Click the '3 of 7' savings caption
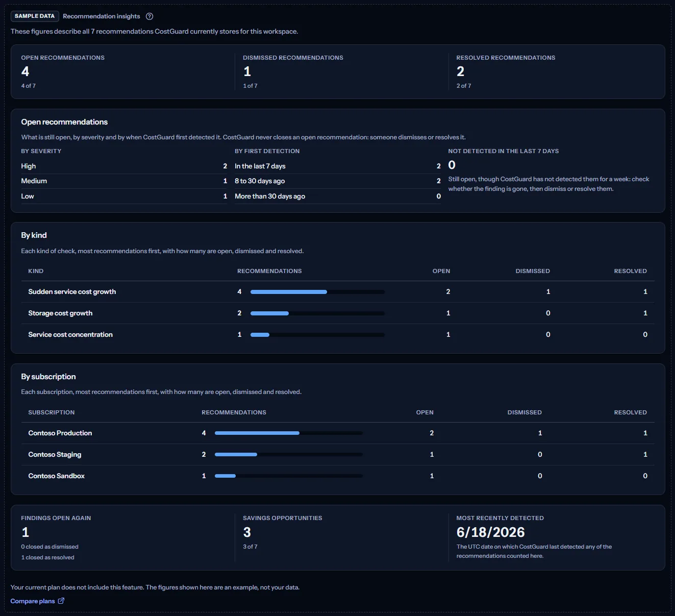The width and height of the screenshot is (675, 616). pyautogui.click(x=250, y=547)
